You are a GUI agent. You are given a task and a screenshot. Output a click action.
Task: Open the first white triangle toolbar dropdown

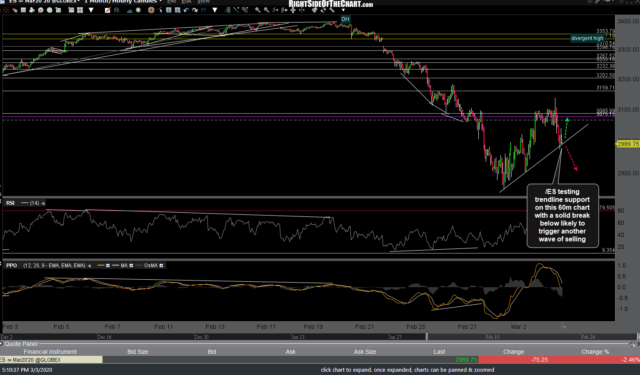(91, 10)
